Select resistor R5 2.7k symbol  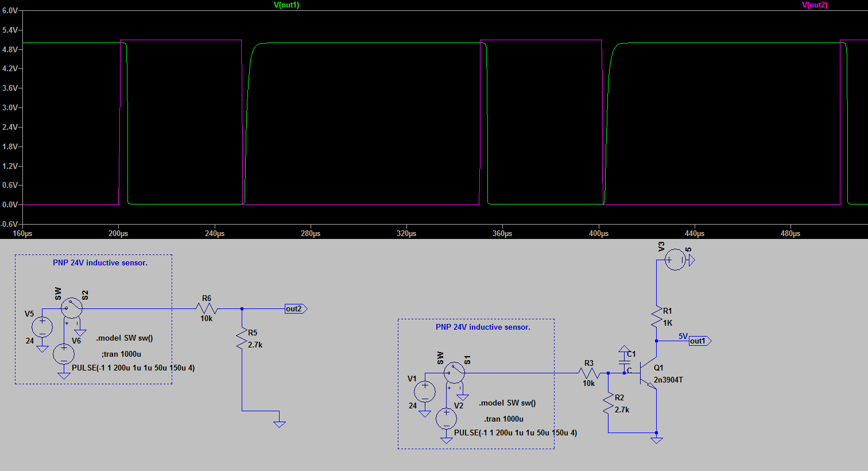pyautogui.click(x=242, y=338)
